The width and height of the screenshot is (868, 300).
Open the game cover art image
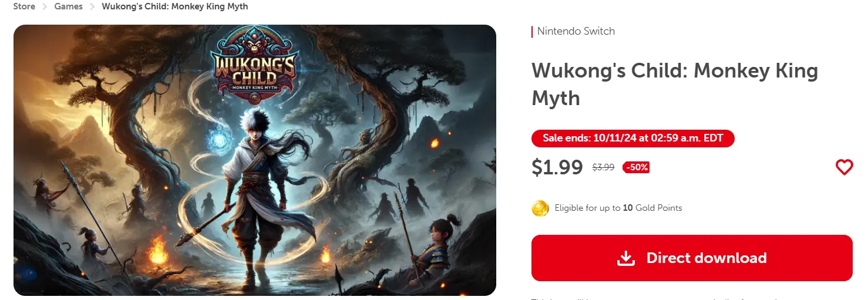(255, 160)
